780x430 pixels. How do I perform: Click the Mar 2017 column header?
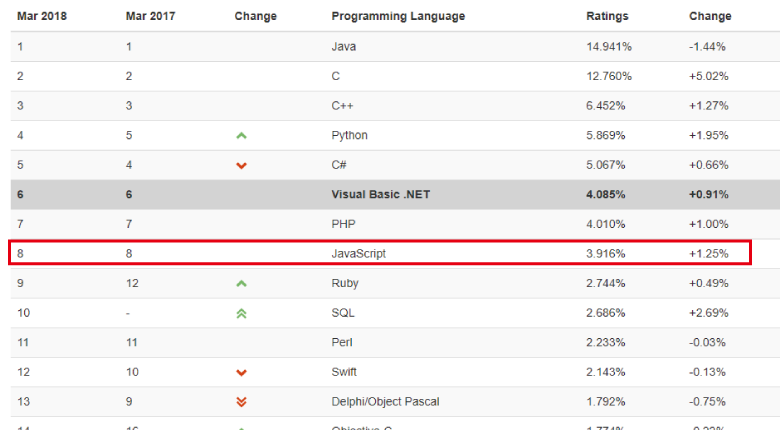[x=150, y=16]
